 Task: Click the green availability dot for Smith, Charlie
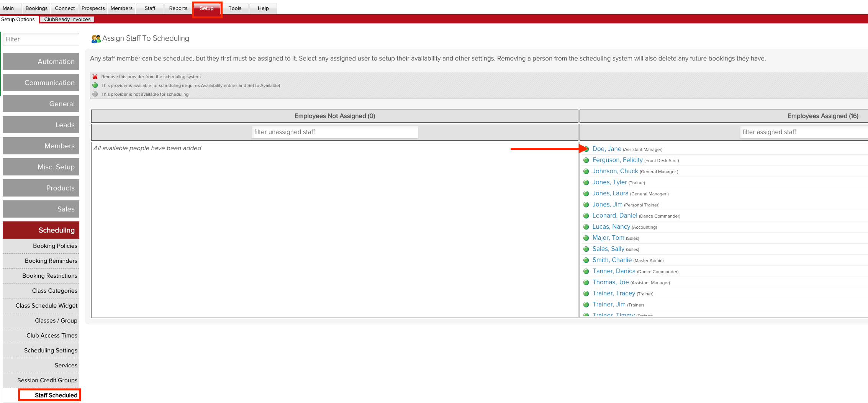(586, 260)
